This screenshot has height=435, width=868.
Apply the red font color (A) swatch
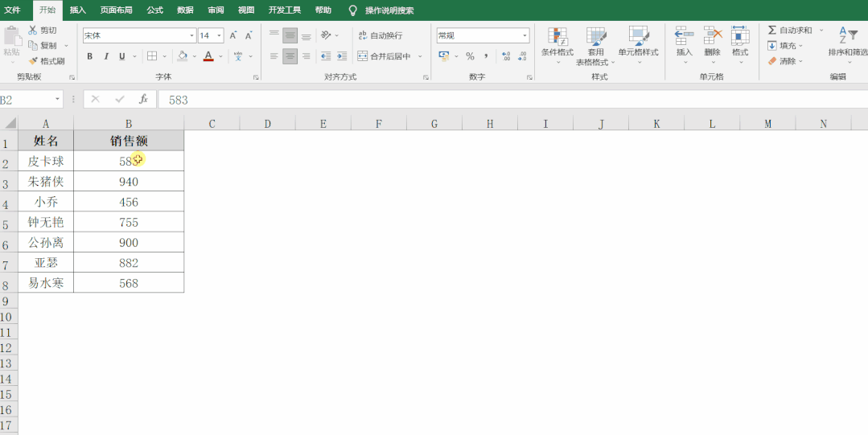208,56
